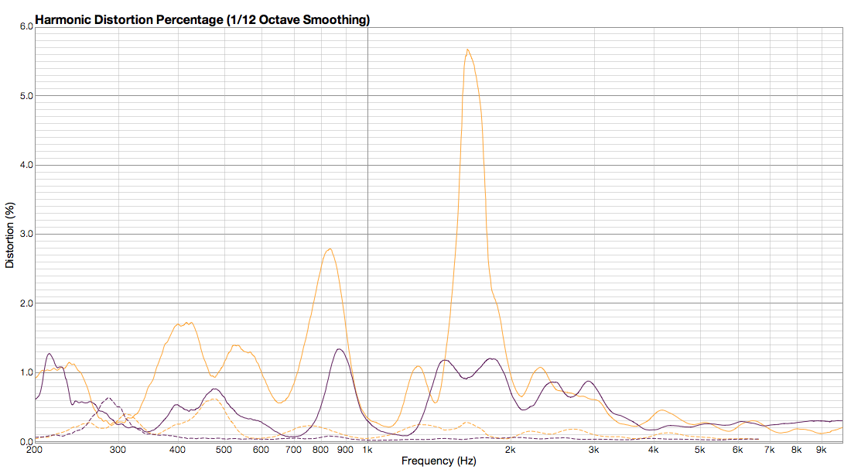The image size is (868, 473).
Task: Click the '200' frequency tick label
Action: coord(34,450)
